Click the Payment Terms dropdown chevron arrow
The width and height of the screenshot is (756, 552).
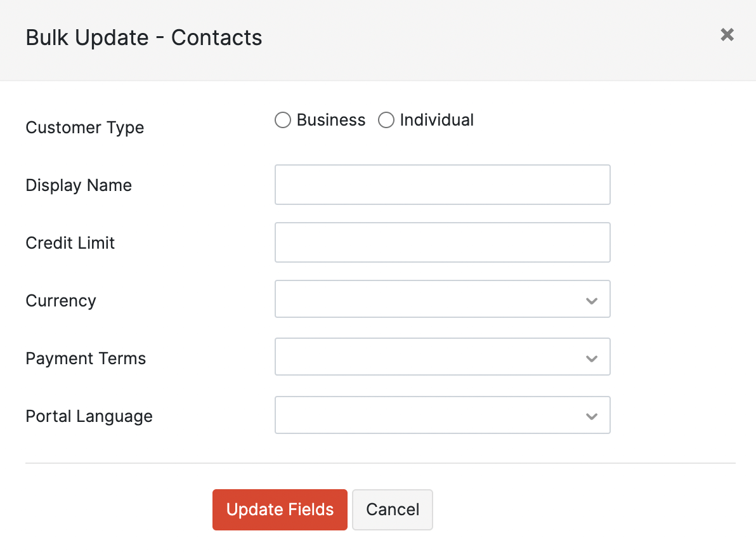coord(591,357)
